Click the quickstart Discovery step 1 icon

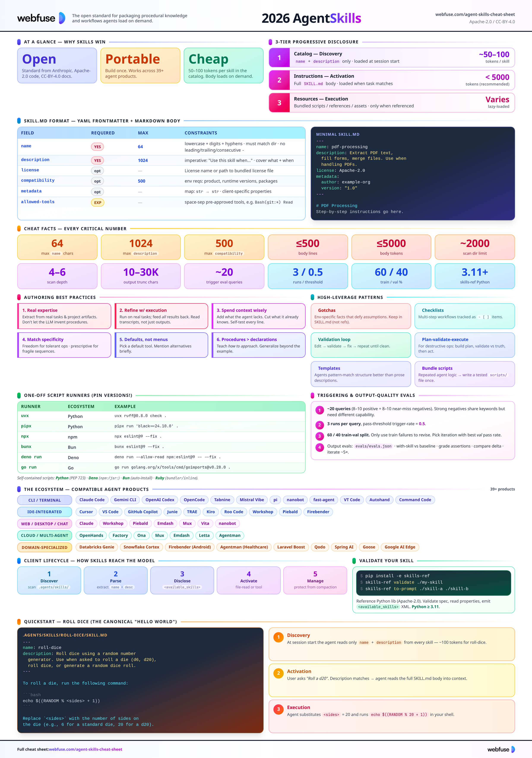(x=278, y=637)
